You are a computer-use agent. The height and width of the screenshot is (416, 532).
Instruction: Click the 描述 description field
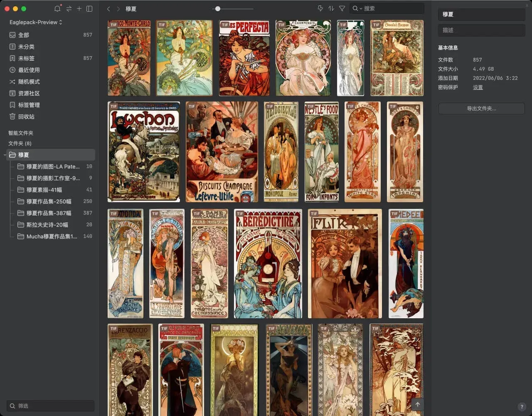(482, 30)
